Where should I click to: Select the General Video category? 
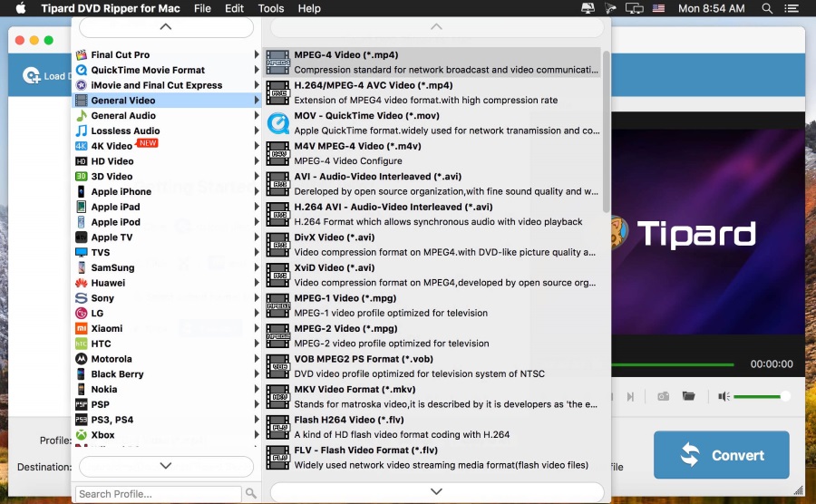[166, 101]
